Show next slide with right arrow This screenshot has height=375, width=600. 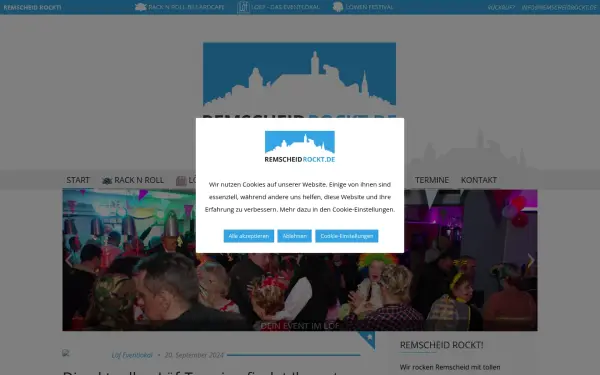click(x=531, y=260)
